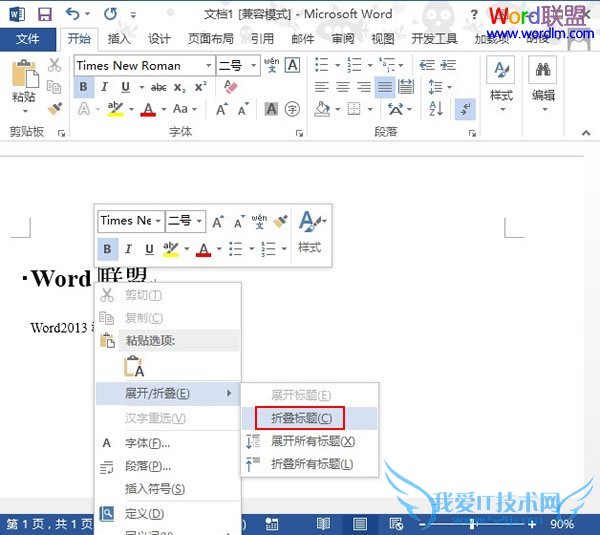
Task: Align text left in ribbon
Action: pyautogui.click(x=322, y=87)
